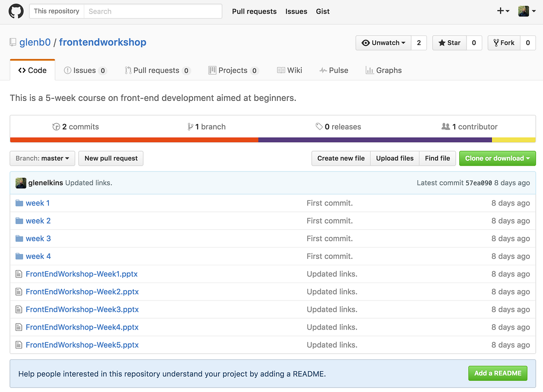Focus the repository search field
Image resolution: width=543 pixels, height=392 pixels.
(x=153, y=11)
